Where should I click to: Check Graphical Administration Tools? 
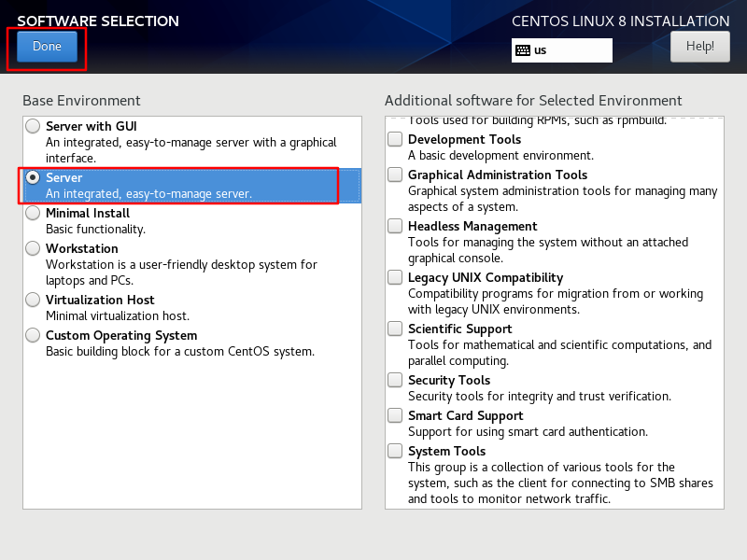tap(395, 175)
